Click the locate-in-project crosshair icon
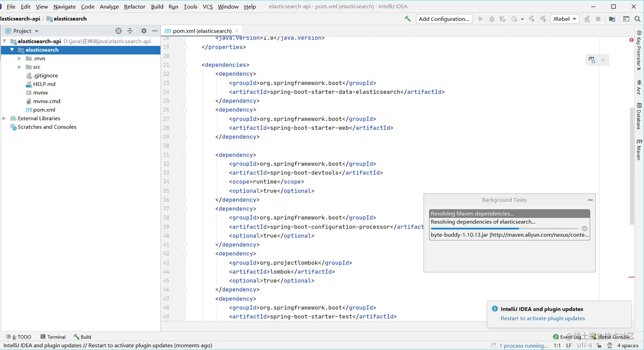This screenshot has height=350, width=644. (118, 31)
